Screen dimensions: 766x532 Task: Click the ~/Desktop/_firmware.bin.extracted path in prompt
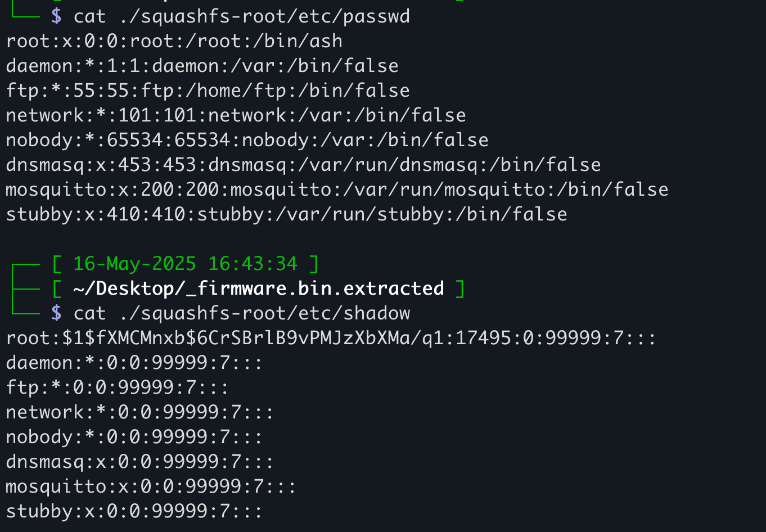258,288
